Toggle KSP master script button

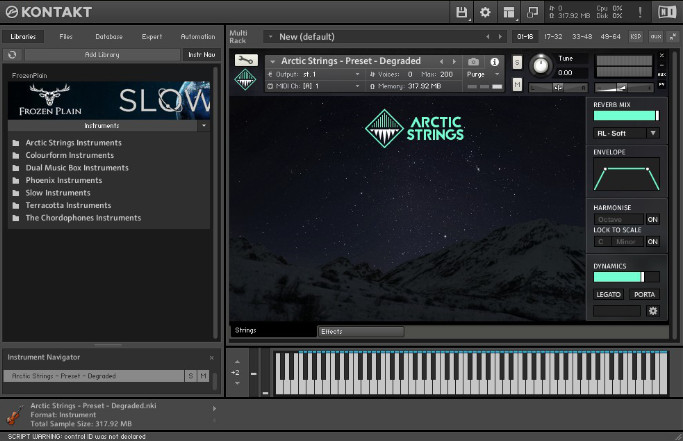point(636,37)
